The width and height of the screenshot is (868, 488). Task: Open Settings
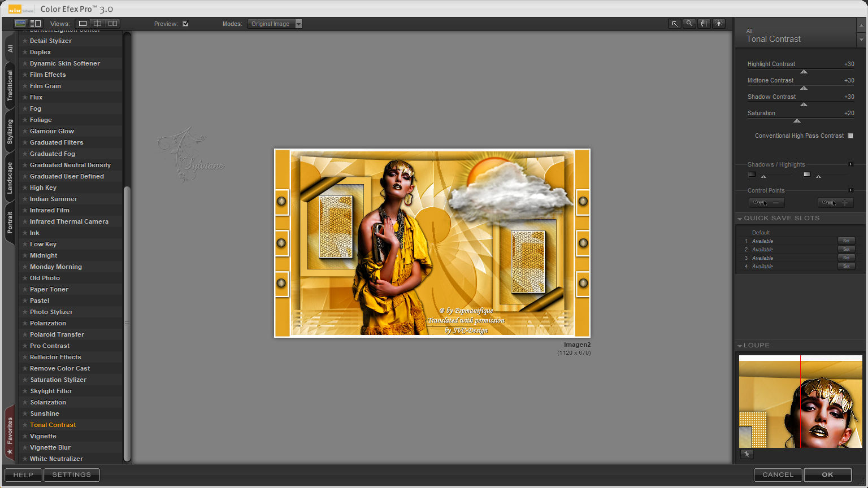(x=71, y=475)
